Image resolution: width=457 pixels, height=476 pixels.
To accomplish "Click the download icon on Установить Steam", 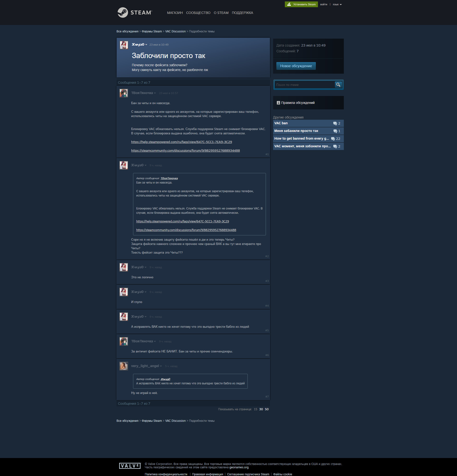I will 289,4.
